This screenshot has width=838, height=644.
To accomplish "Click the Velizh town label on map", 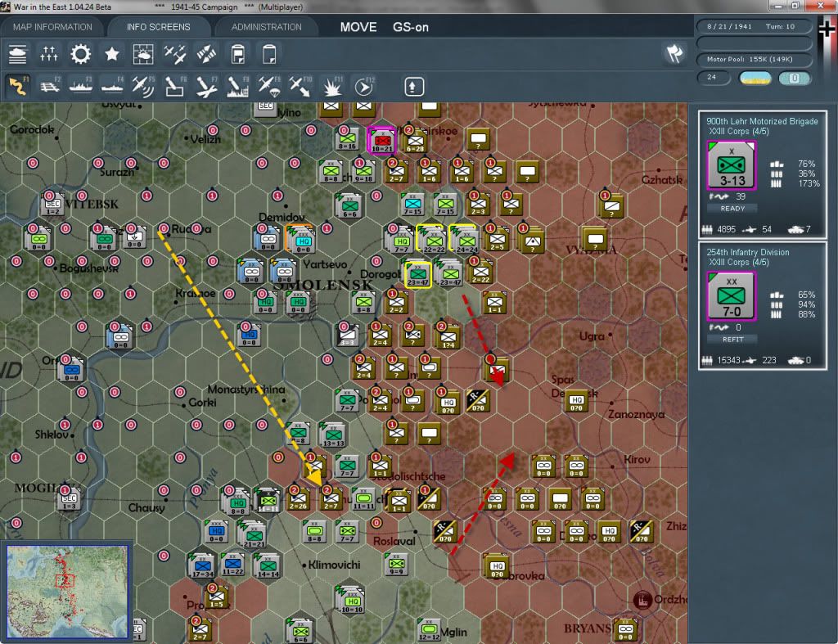I will point(205,139).
